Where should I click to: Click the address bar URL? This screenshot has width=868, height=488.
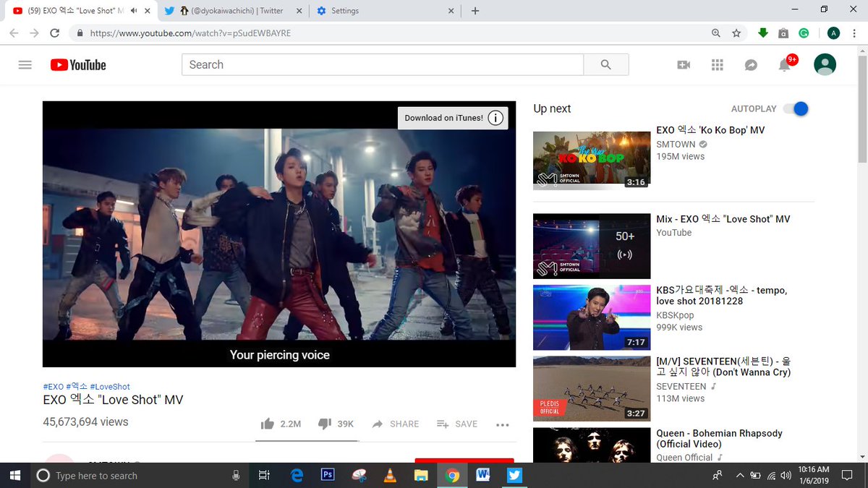[x=190, y=33]
